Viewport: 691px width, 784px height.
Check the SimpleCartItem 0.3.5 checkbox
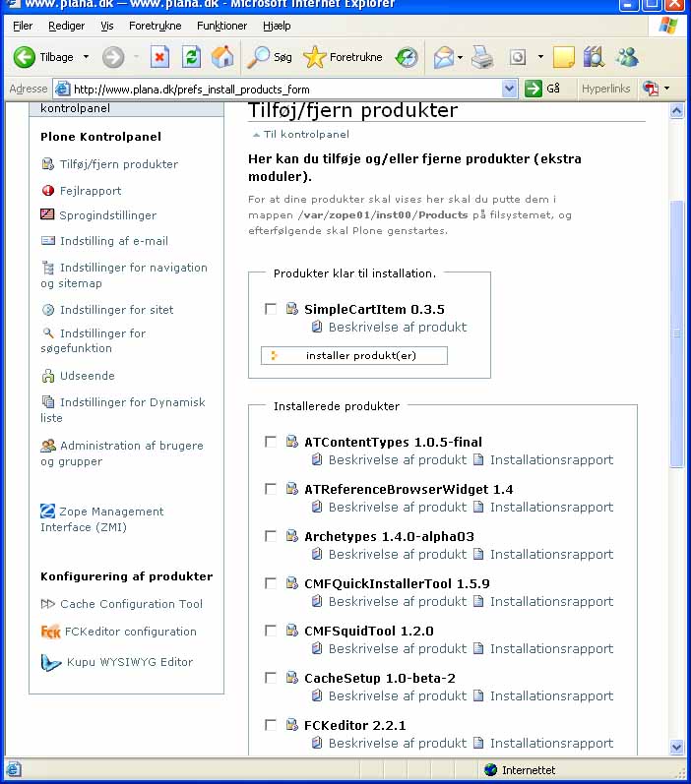[x=271, y=309]
